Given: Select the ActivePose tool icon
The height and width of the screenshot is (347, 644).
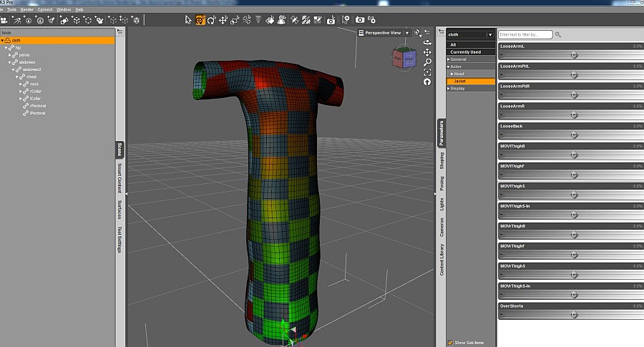Looking at the screenshot, I should 246,20.
